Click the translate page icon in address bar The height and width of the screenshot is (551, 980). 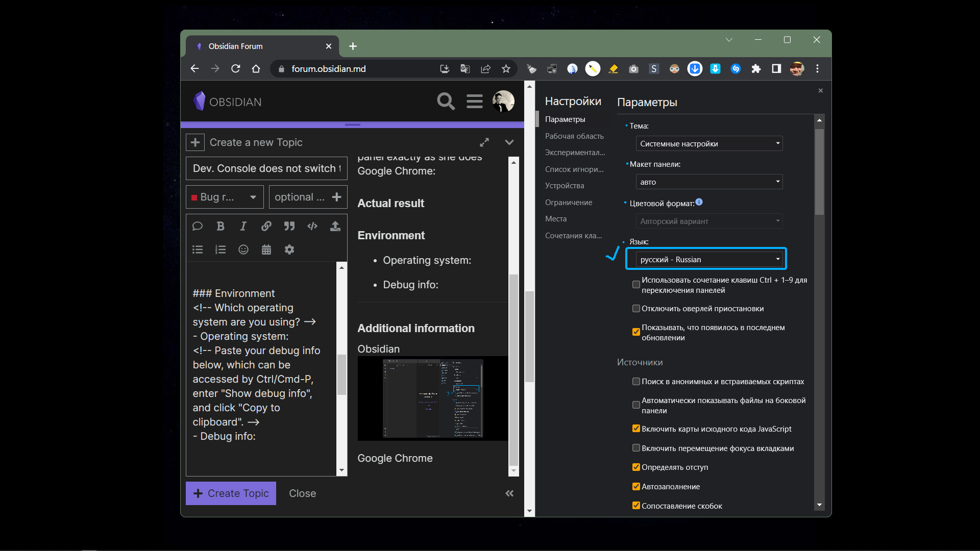pos(465,68)
